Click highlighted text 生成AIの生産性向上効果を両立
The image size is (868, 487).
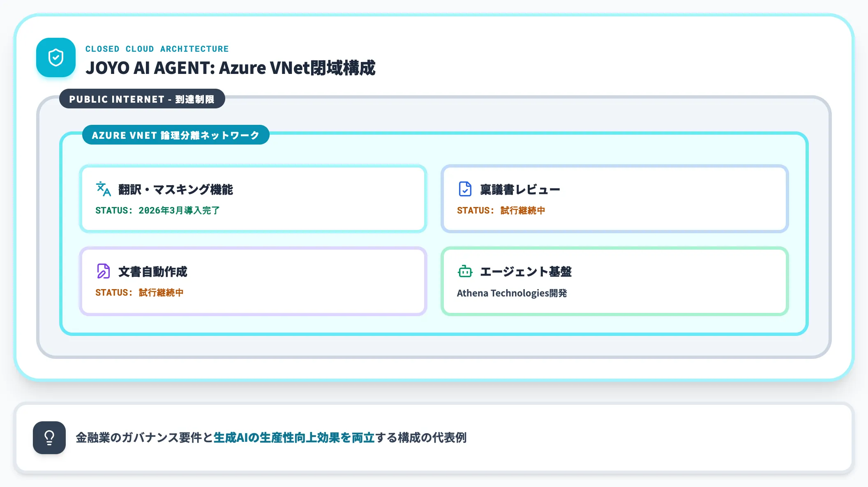tap(294, 438)
